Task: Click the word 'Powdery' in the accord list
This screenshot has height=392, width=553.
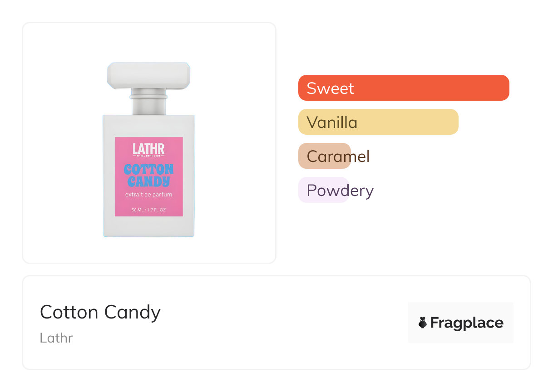Action: point(340,190)
